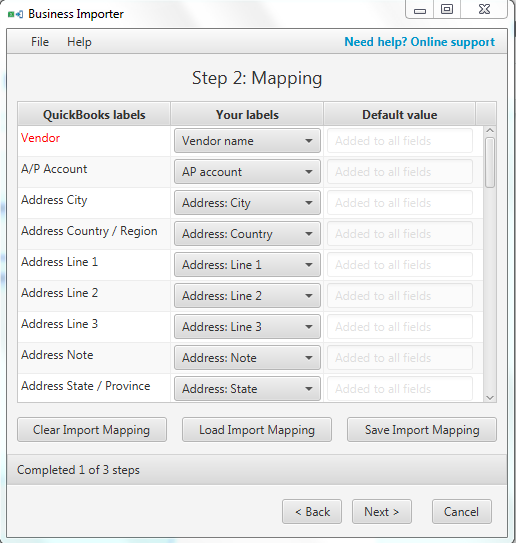The height and width of the screenshot is (543, 516).
Task: Open the Address: State dropdown
Action: (x=247, y=389)
